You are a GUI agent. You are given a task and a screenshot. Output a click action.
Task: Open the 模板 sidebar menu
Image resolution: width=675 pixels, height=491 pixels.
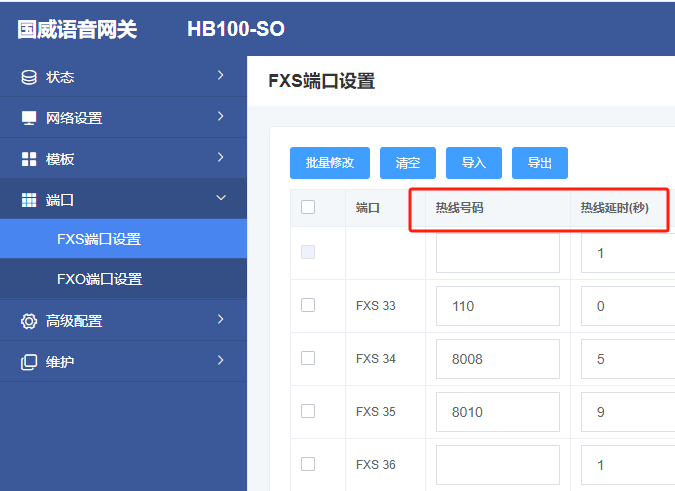tap(123, 158)
